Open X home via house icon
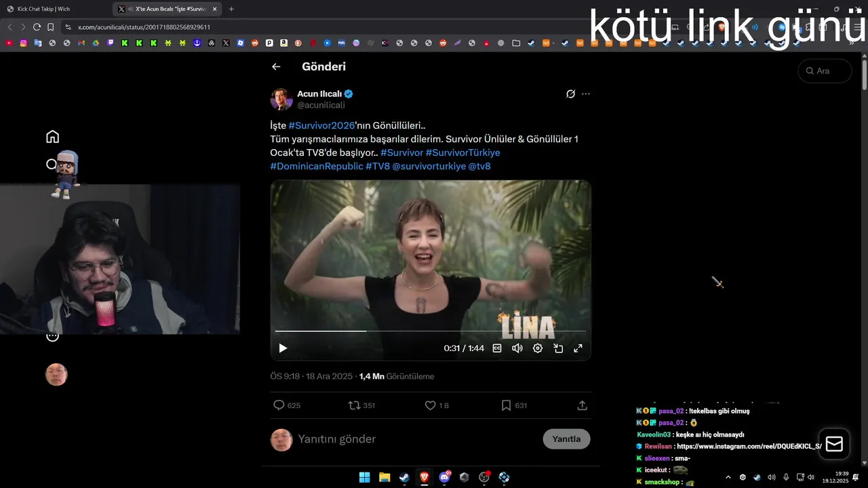The height and width of the screenshot is (488, 868). tap(52, 137)
